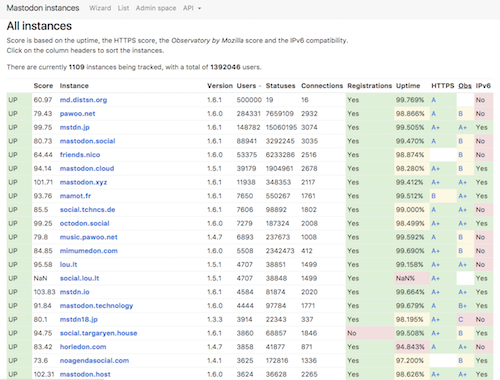This screenshot has width=500, height=380.
Task: Sort table by Connections column
Action: click(322, 86)
